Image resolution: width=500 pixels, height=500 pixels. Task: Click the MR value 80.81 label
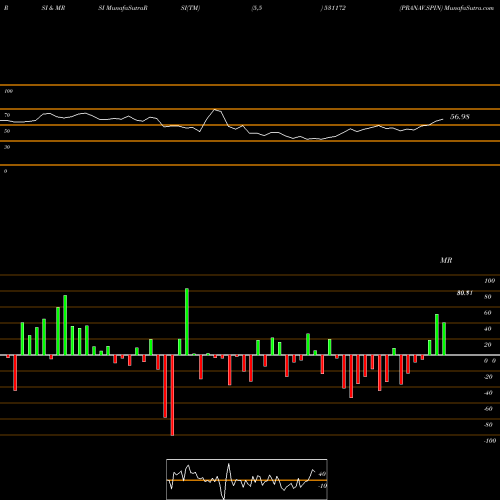(x=465, y=293)
